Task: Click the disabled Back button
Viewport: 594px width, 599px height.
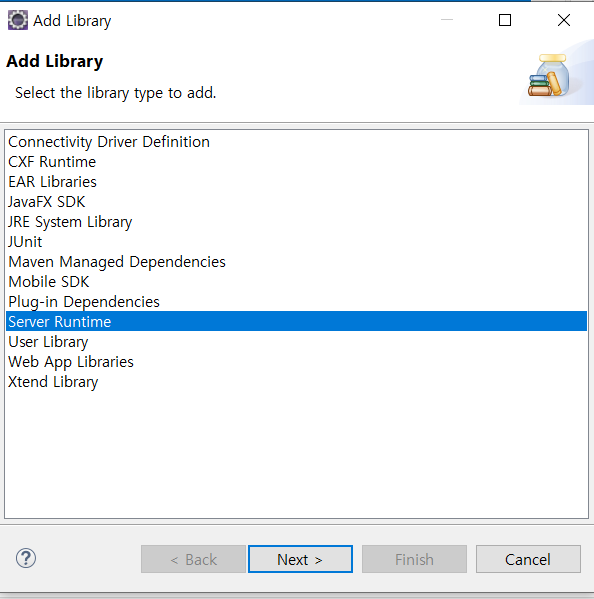Action: 193,559
